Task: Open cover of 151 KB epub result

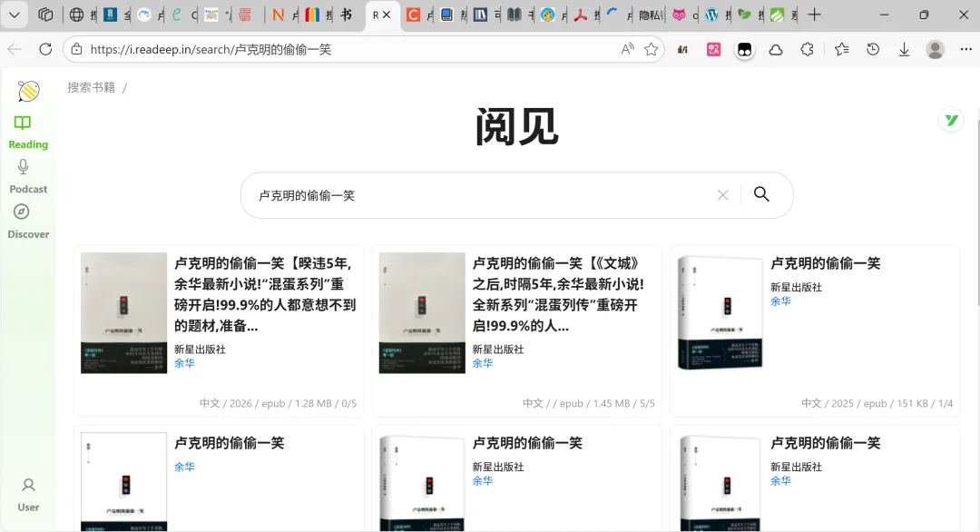Action: click(x=720, y=313)
